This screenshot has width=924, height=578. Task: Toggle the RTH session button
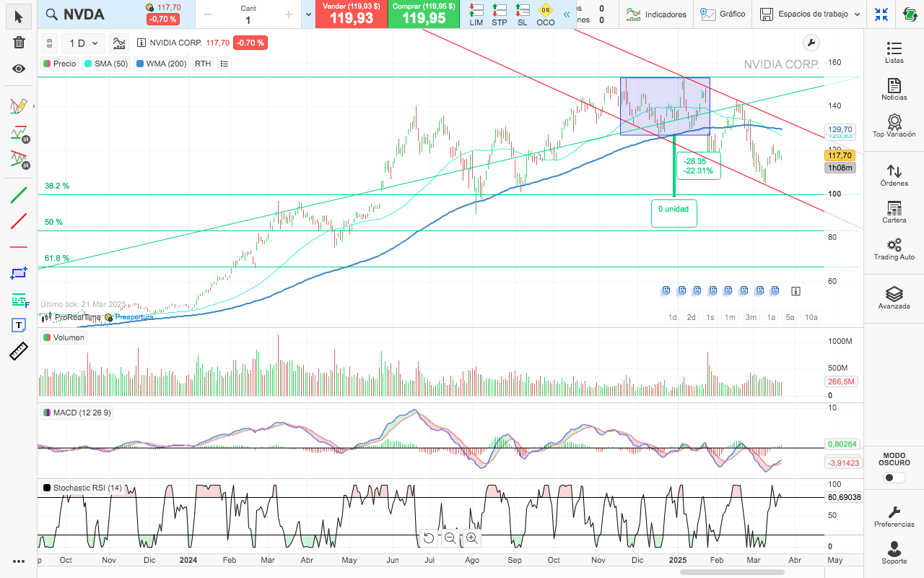(x=203, y=64)
